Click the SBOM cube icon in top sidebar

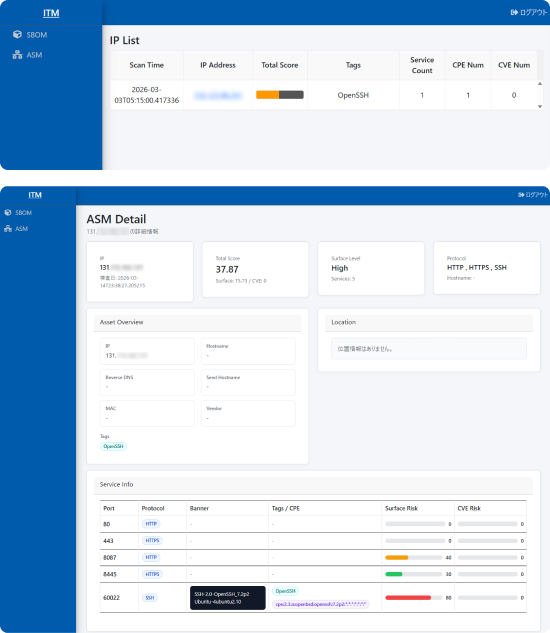click(17, 34)
